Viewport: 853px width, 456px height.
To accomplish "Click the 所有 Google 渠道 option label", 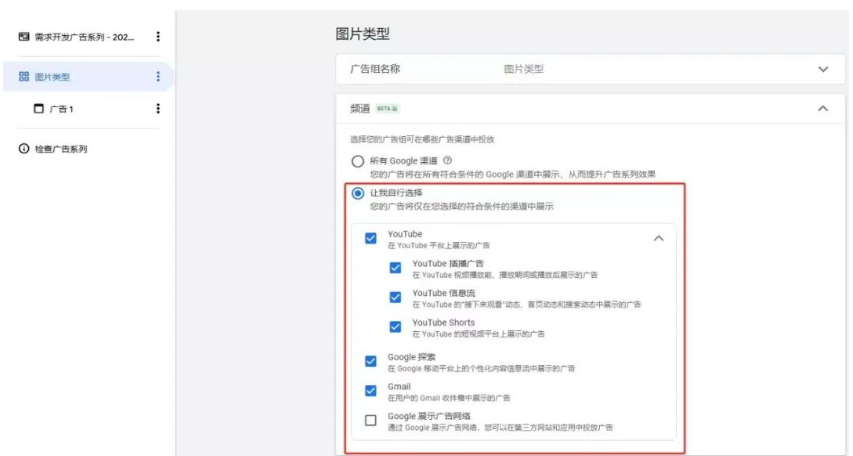I will pyautogui.click(x=403, y=161).
